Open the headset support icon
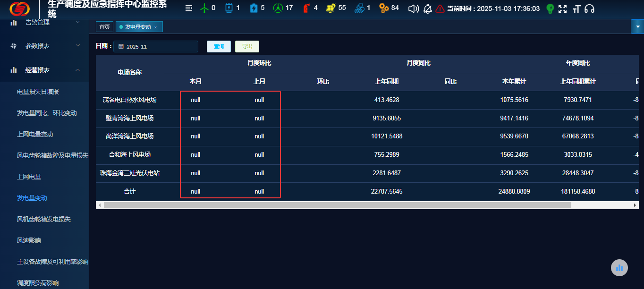Image resolution: width=644 pixels, height=289 pixels. (x=589, y=8)
